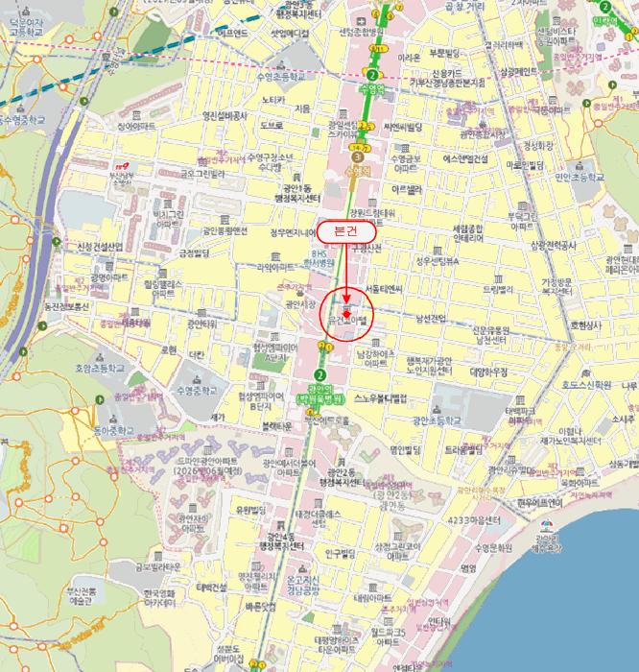Viewport: 639px width, 672px height.
Task: Click the brown line 3 subway marker
Action: coord(358,157)
